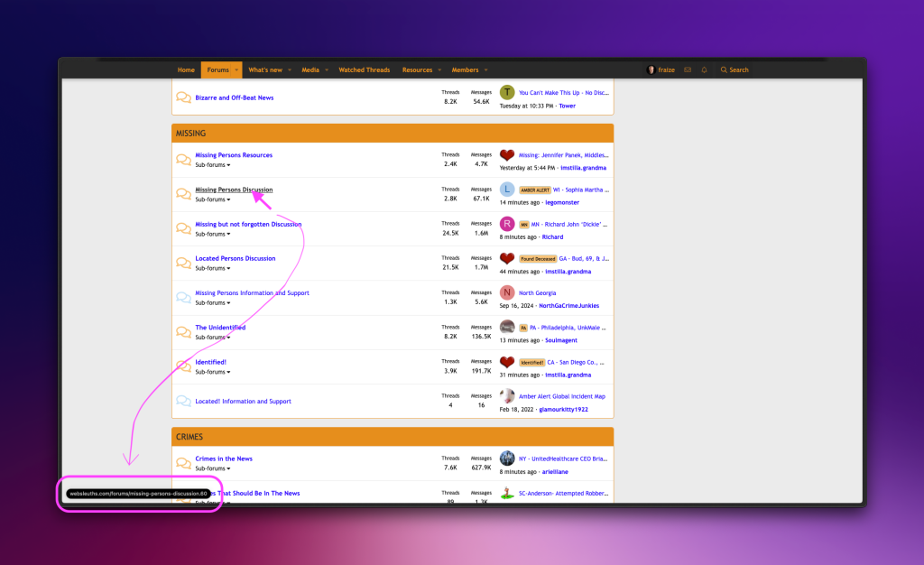Click the fraize user avatar

651,69
